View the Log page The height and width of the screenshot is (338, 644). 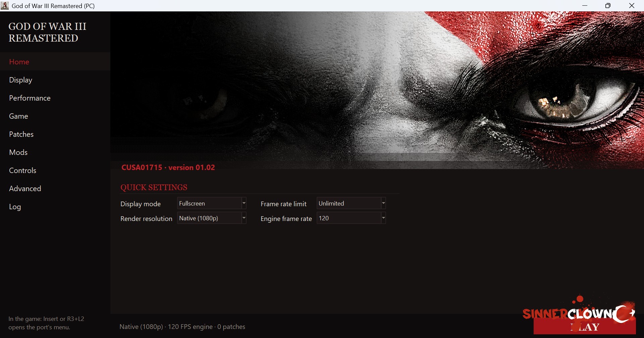click(x=55, y=207)
